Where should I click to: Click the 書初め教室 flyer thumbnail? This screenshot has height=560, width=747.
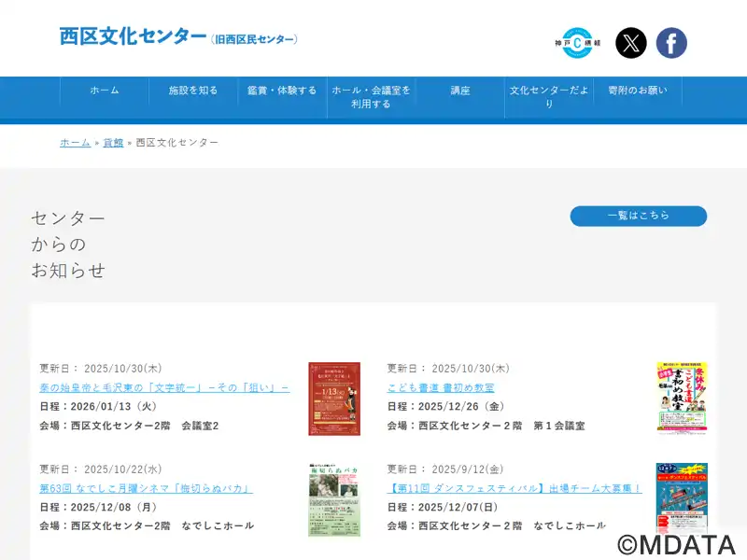(682, 398)
